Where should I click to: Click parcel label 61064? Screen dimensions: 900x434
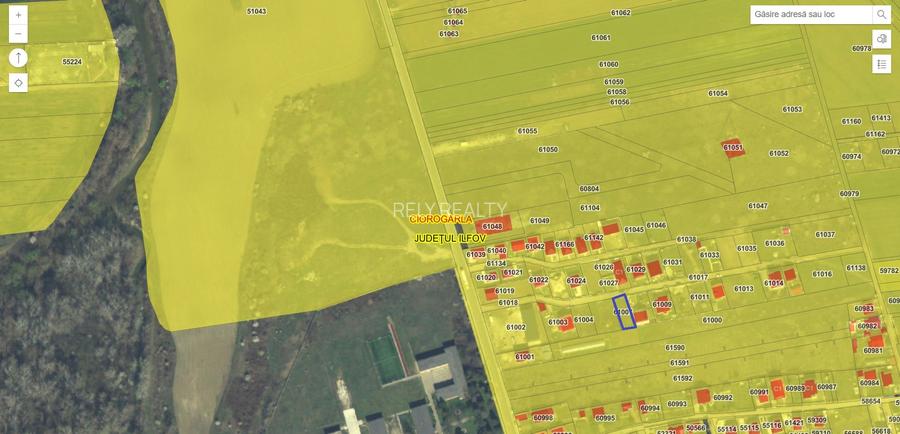(x=453, y=22)
